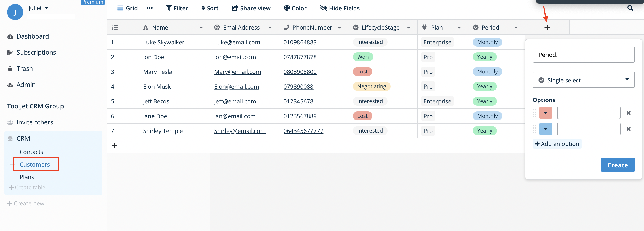Add a new row with the plus below row 7

[x=114, y=145]
